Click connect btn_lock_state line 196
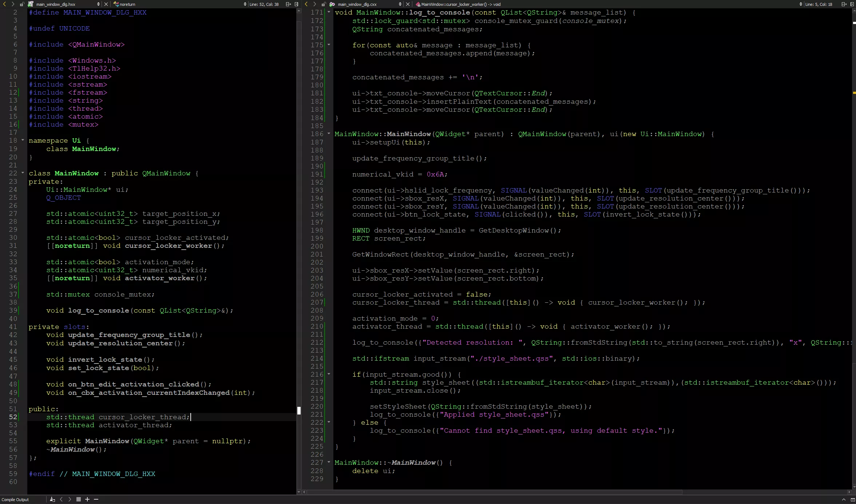This screenshot has height=504, width=856. (x=527, y=214)
